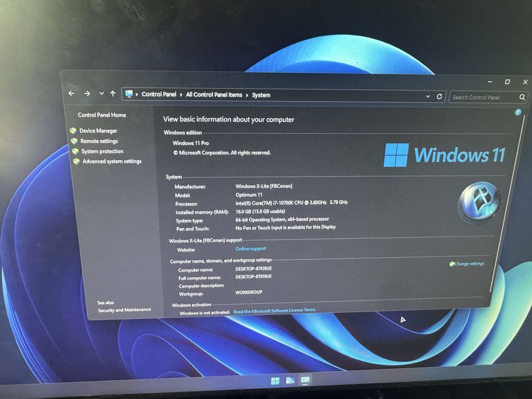
Task: Go forward with the right arrow button
Action: coord(87,93)
